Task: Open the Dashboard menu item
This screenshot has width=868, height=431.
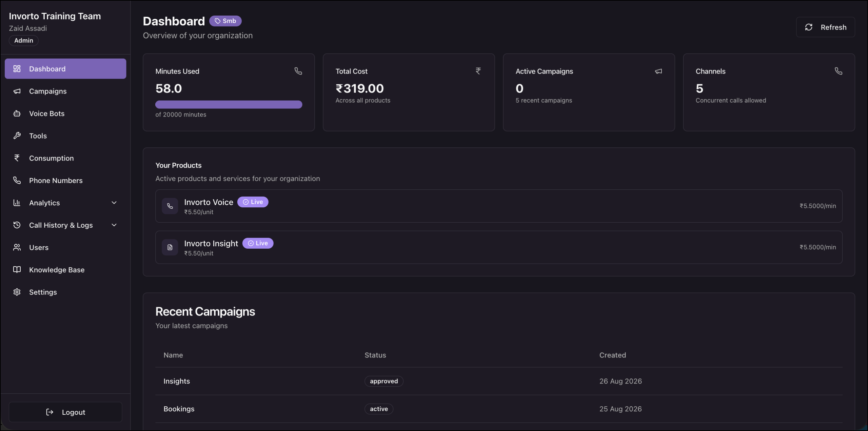Action: 65,69
